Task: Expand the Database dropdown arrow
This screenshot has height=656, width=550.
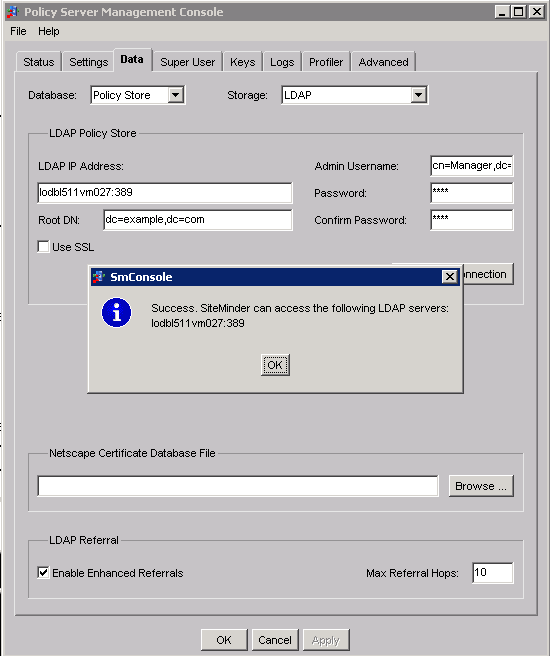Action: tap(176, 95)
